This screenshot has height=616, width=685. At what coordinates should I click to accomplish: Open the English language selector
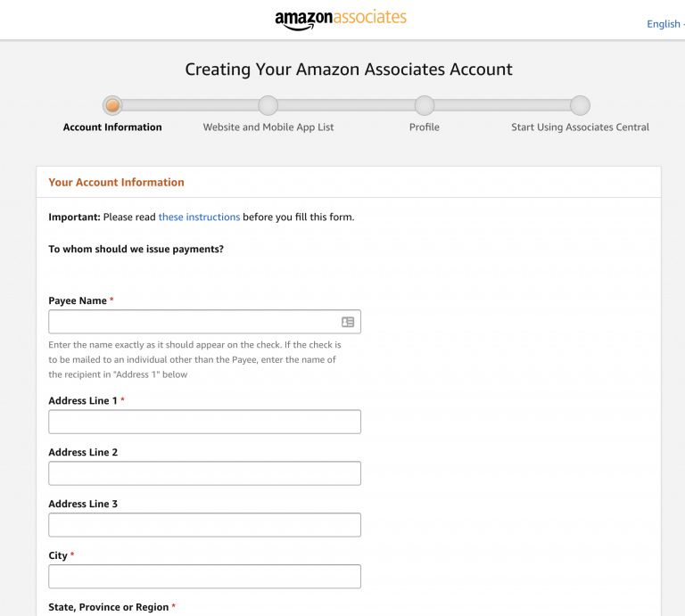[664, 24]
